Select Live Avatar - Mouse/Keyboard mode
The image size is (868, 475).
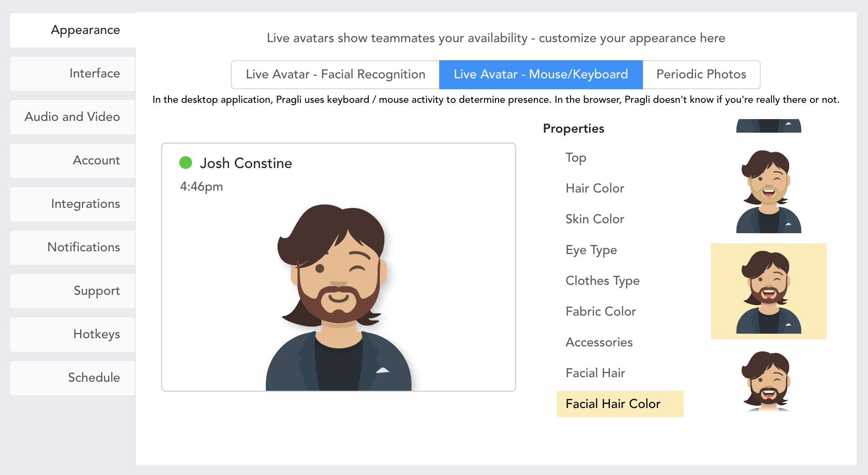541,74
